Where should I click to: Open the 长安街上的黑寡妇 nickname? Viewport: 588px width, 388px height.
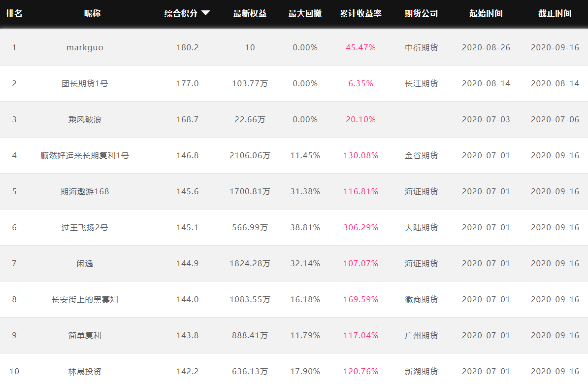point(85,299)
